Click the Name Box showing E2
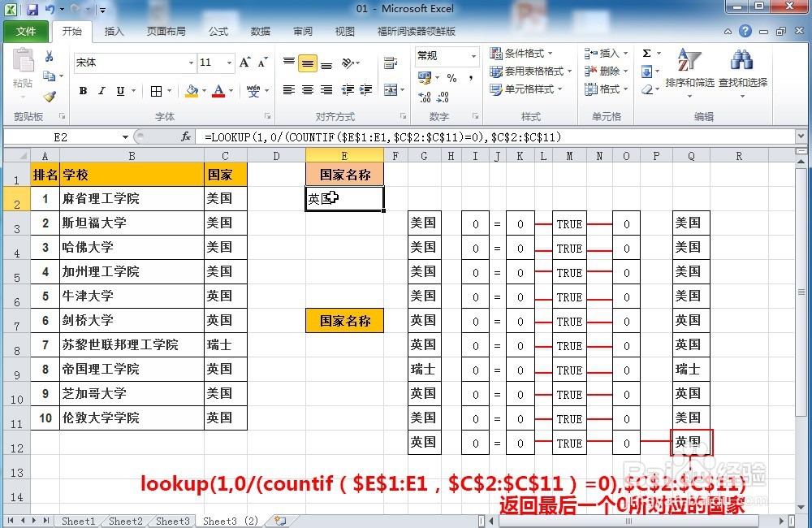812x528 pixels. pos(61,136)
